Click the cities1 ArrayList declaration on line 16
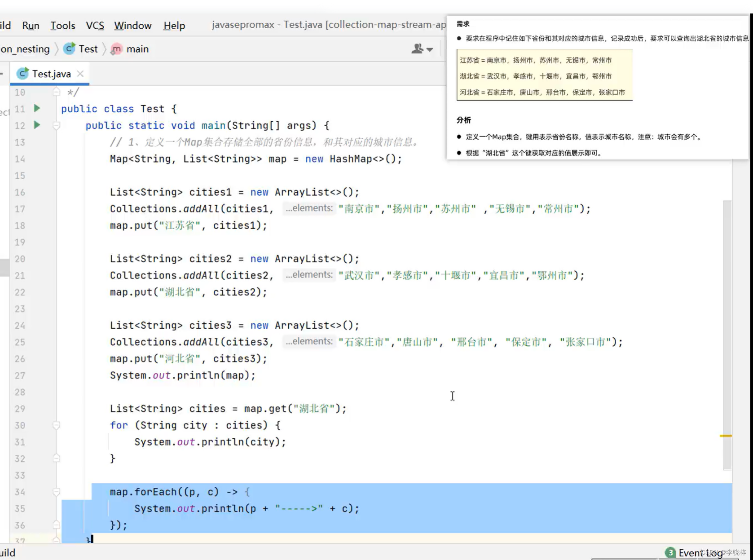This screenshot has height=560, width=753. [x=235, y=192]
